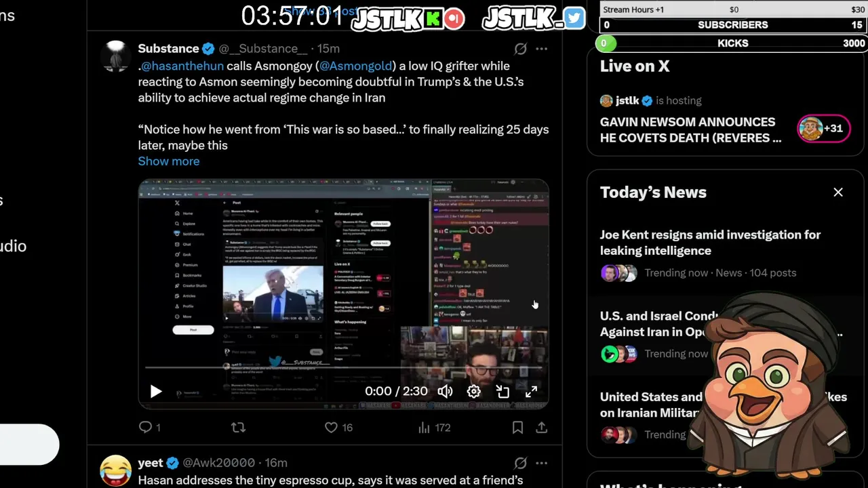Open more options on yeet's post
The image size is (868, 488).
click(x=541, y=463)
